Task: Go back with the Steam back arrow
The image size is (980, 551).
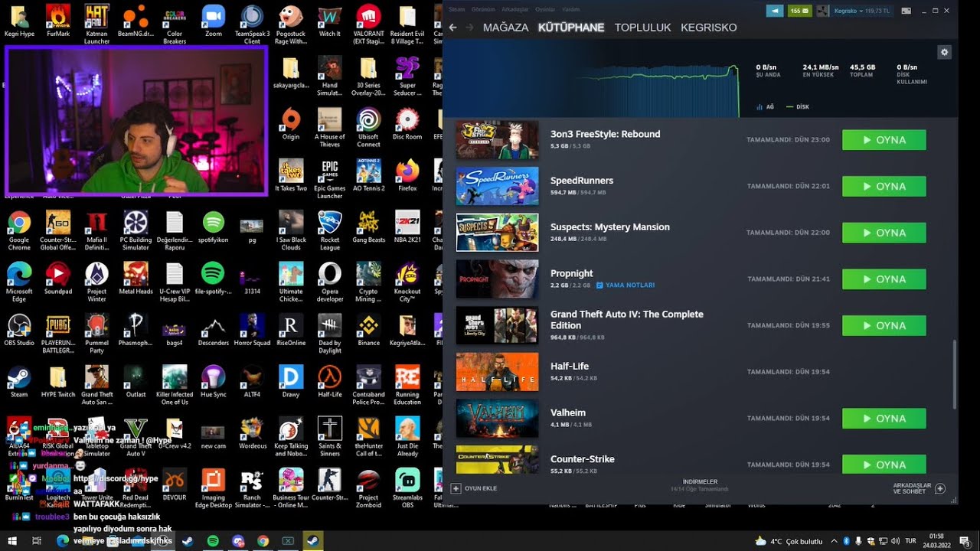Action: [x=452, y=28]
